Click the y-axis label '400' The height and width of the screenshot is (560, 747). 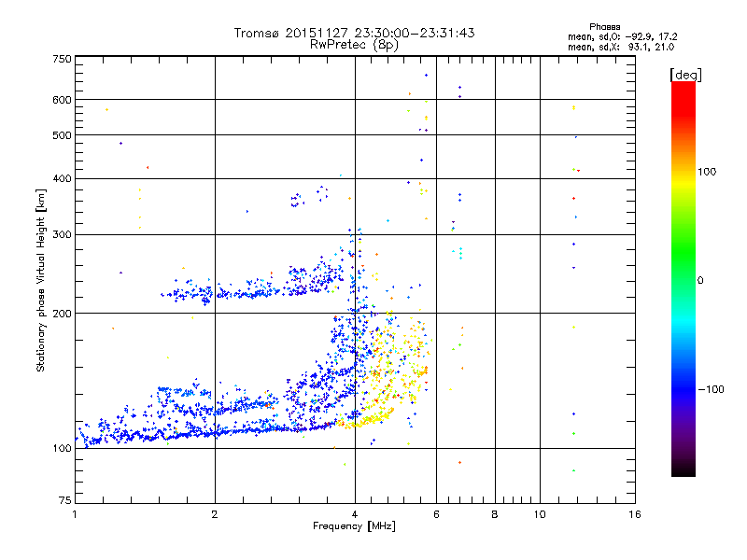pyautogui.click(x=62, y=178)
